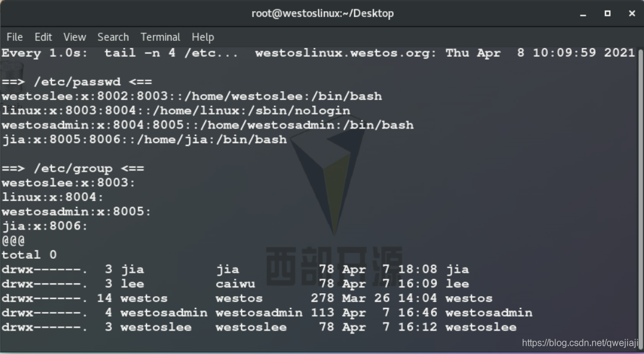Click the caiwu group name
This screenshot has height=354, width=644.
(235, 284)
